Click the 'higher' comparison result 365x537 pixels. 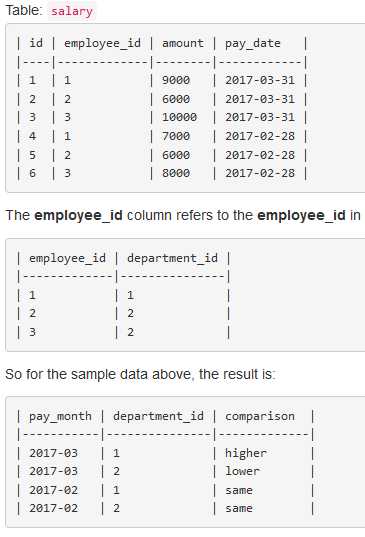pos(246,453)
